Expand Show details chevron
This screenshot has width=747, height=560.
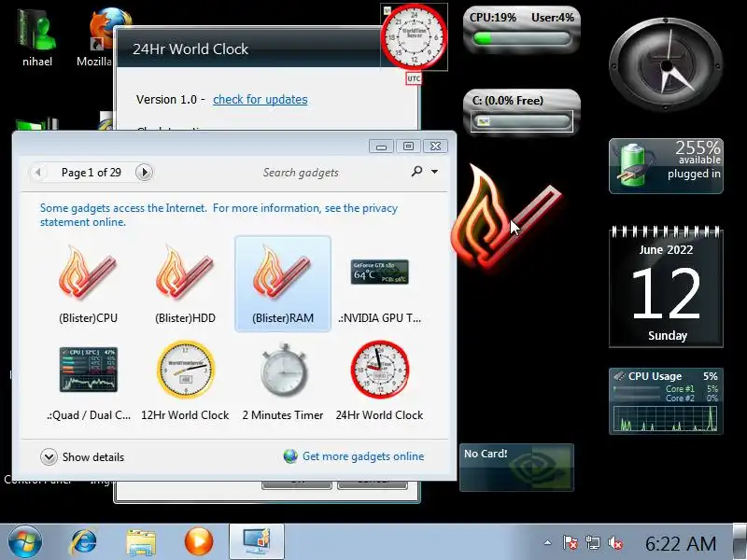click(x=49, y=457)
